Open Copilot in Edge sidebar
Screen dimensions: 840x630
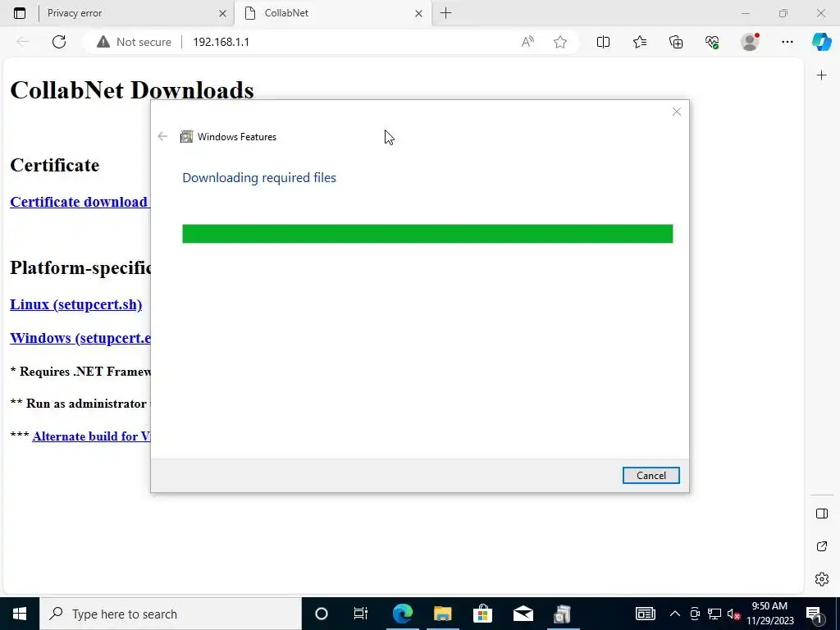click(x=821, y=42)
